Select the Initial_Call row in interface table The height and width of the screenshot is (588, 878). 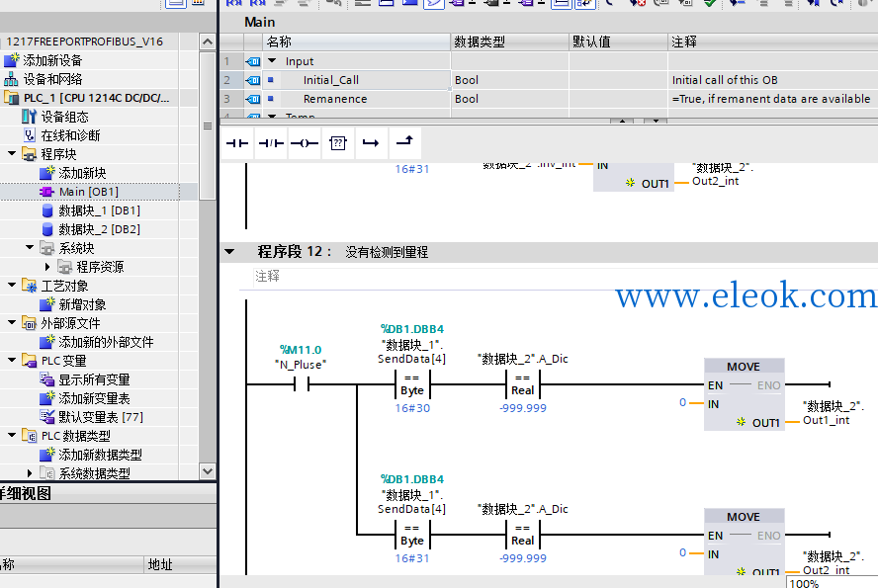click(549, 80)
